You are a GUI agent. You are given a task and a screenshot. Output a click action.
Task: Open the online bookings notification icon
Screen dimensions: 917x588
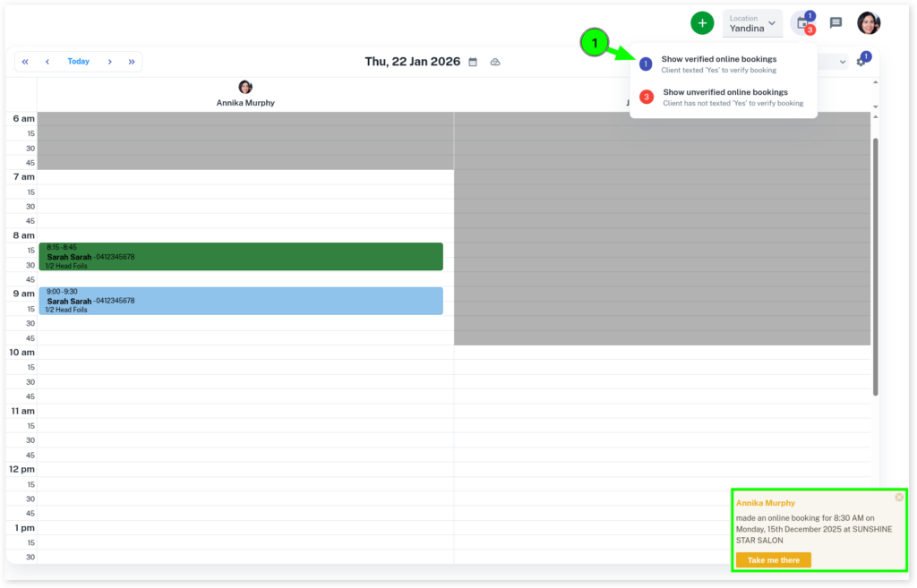click(x=803, y=23)
